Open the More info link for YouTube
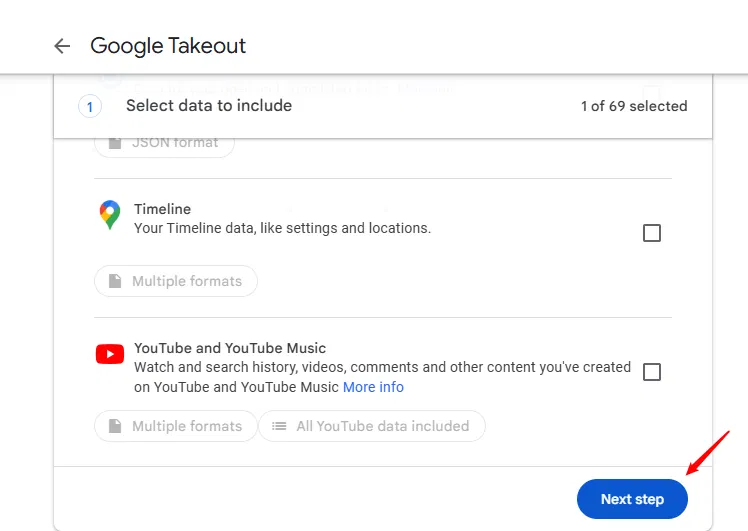Image resolution: width=748 pixels, height=531 pixels. (373, 387)
